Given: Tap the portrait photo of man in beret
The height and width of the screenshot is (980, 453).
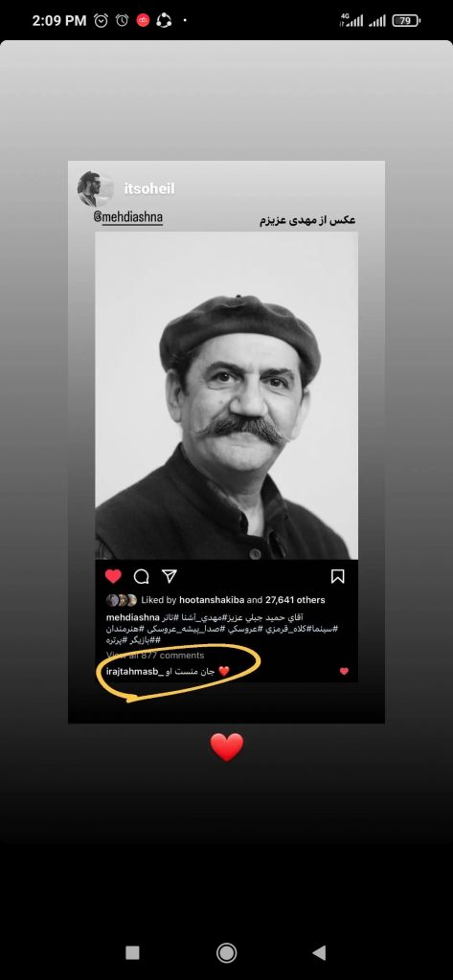Looking at the screenshot, I should [x=226, y=395].
